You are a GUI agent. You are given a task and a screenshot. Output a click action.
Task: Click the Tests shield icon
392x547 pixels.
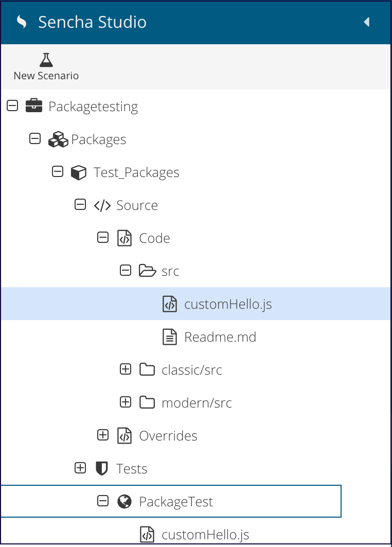point(101,468)
